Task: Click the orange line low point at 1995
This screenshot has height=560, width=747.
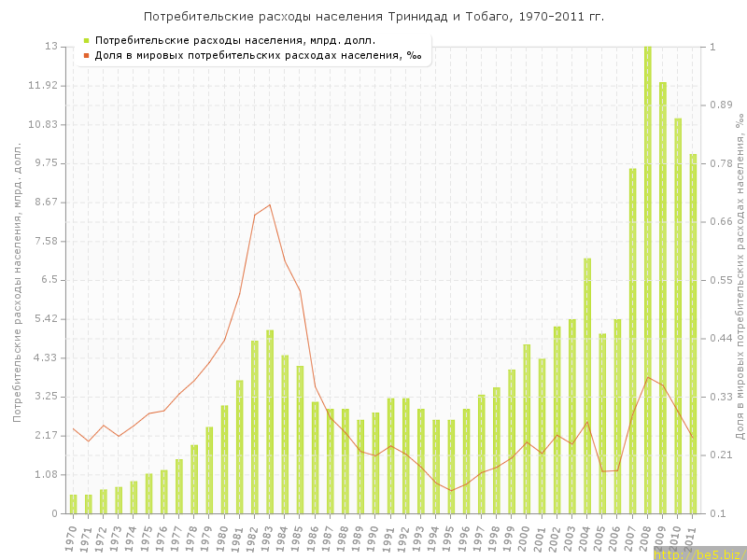Action: [451, 491]
